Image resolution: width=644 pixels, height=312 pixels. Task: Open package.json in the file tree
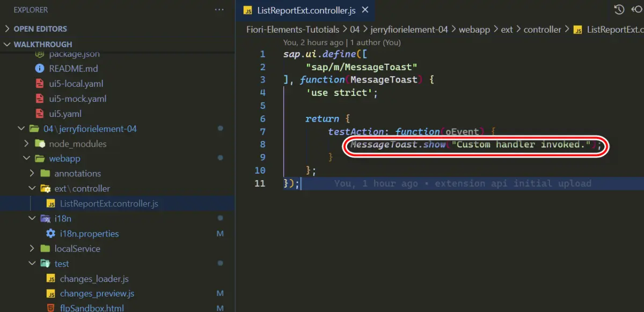pyautogui.click(x=74, y=54)
